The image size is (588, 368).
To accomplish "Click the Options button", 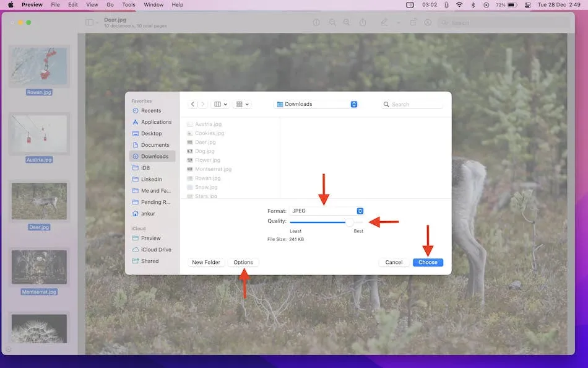I will (243, 263).
